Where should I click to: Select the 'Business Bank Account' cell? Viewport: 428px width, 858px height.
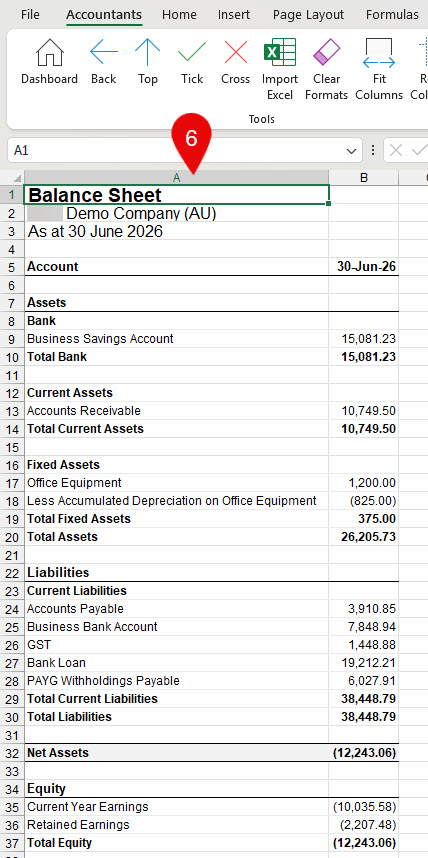176,627
